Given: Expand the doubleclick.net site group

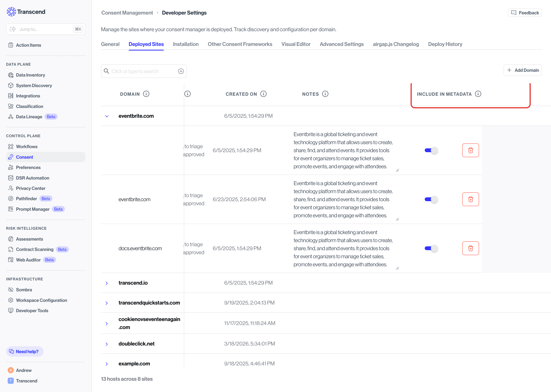Looking at the screenshot, I should coord(107,344).
